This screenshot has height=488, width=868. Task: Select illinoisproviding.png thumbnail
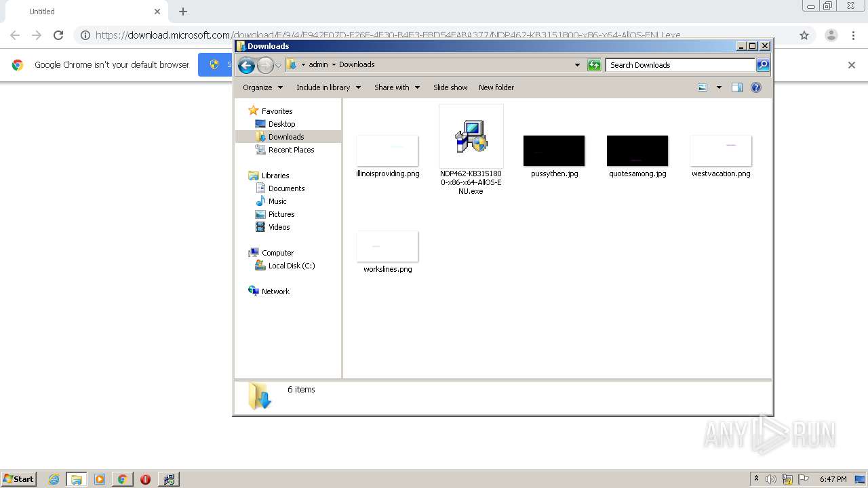tap(387, 150)
